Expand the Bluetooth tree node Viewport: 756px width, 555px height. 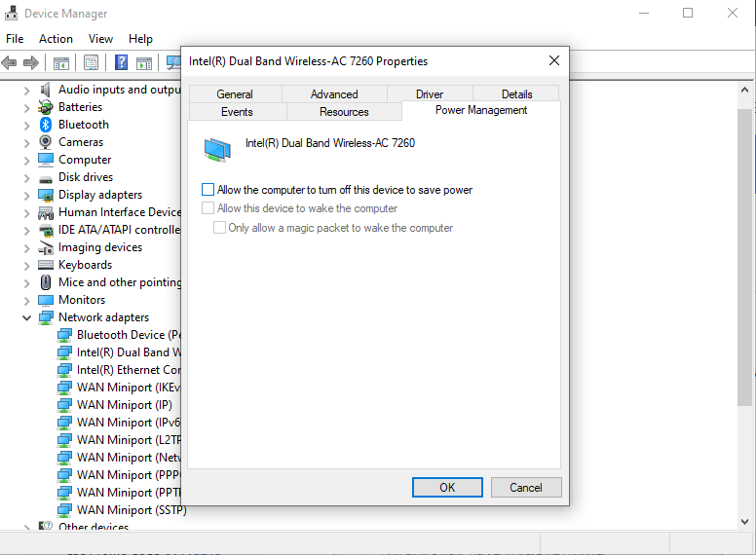coord(26,126)
